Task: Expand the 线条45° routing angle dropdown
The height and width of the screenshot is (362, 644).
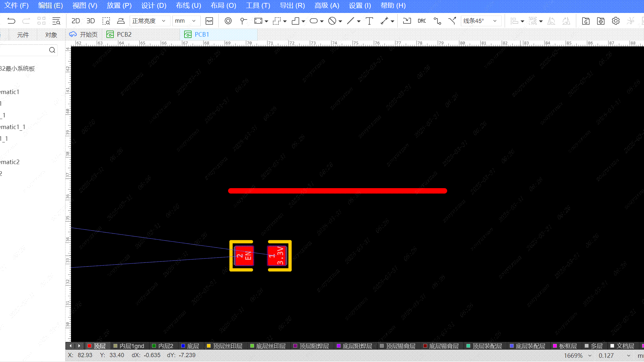Action: [x=480, y=21]
